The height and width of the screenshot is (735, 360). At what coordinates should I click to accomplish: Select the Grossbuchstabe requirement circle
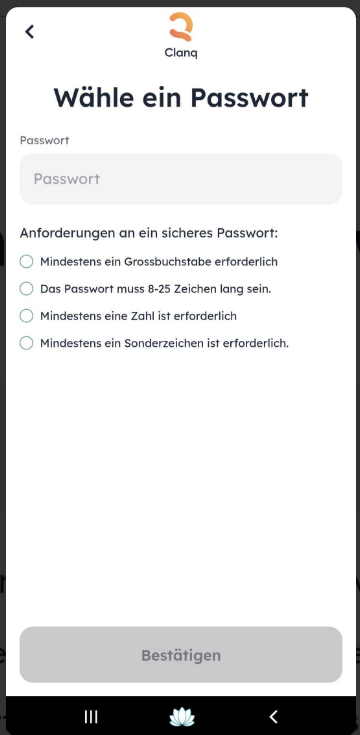[26, 262]
